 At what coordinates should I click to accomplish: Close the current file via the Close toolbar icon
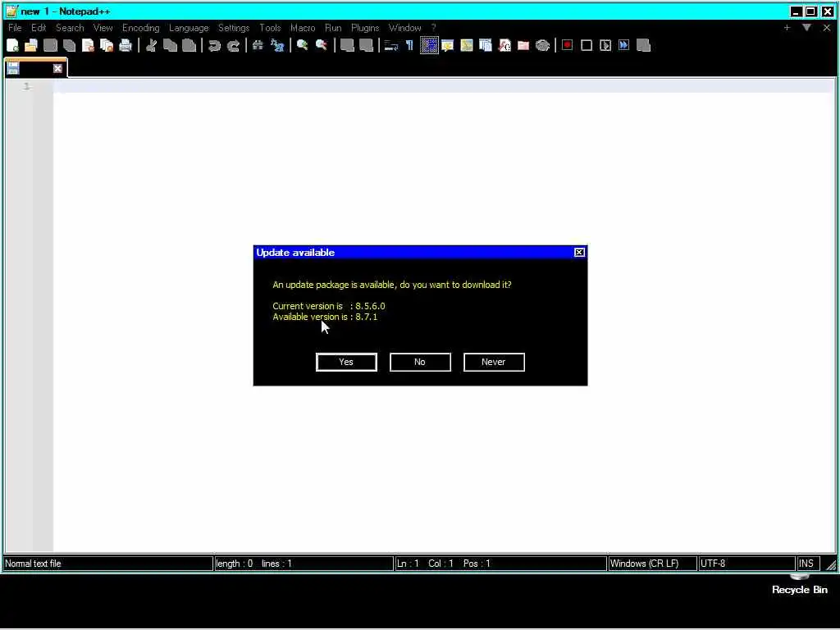(x=88, y=46)
